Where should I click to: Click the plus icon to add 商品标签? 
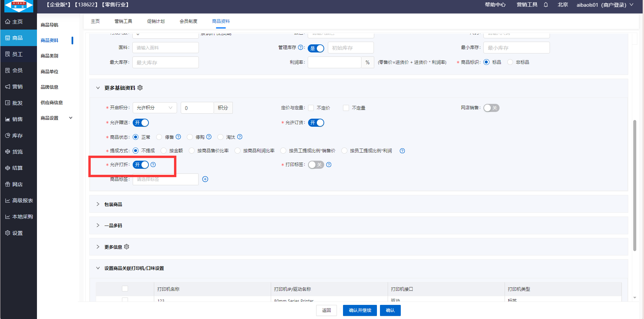[205, 179]
